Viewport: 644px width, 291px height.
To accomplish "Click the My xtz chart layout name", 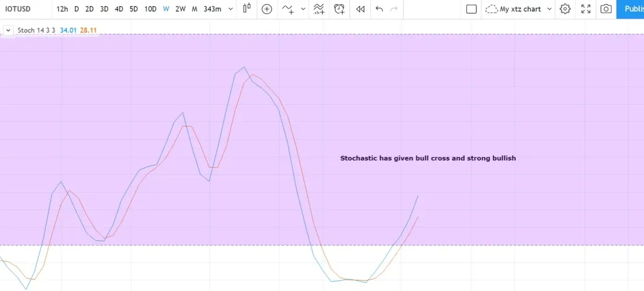I will pyautogui.click(x=520, y=9).
